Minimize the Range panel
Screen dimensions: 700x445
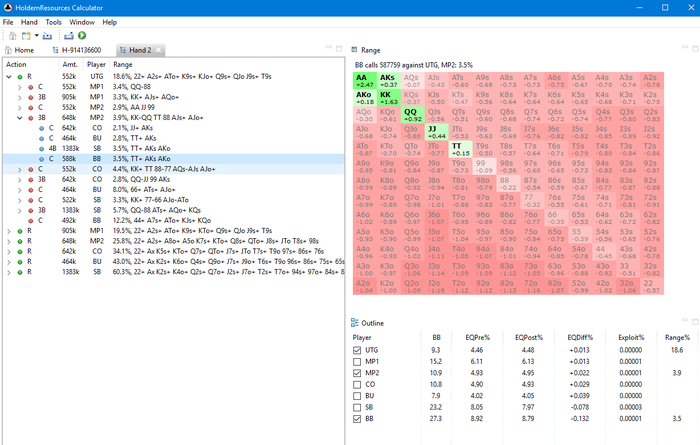tap(685, 48)
